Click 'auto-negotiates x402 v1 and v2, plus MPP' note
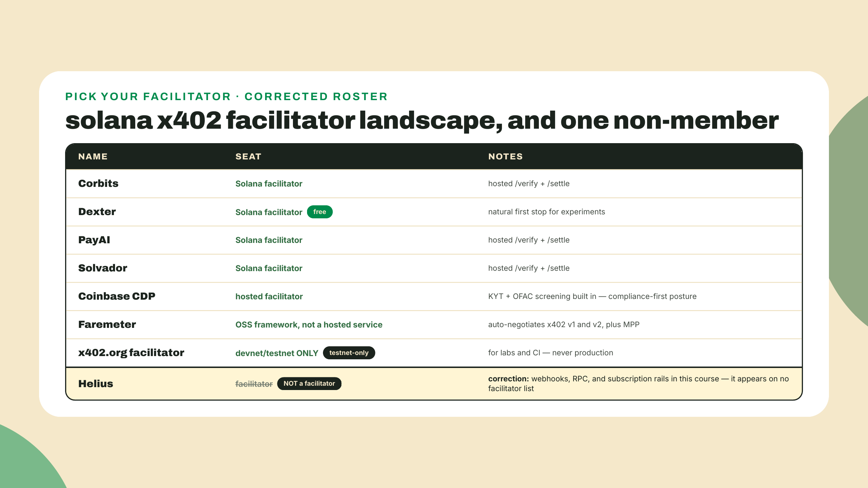The image size is (868, 488). pos(564,325)
